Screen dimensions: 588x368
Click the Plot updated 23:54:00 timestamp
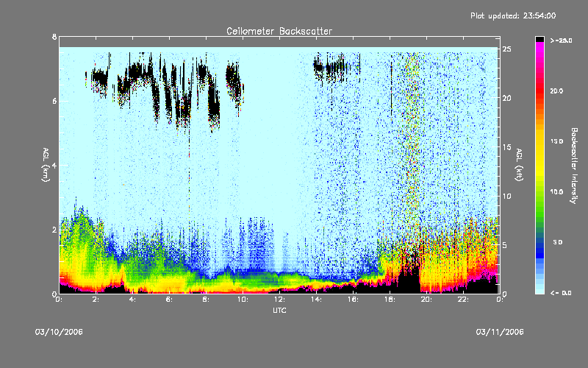[x=512, y=15]
